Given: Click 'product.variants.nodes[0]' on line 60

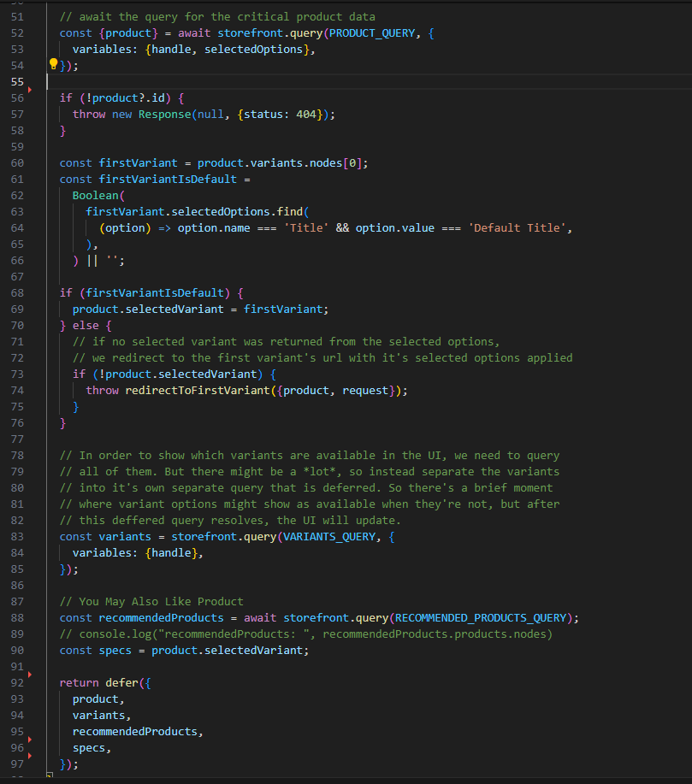Looking at the screenshot, I should 280,163.
